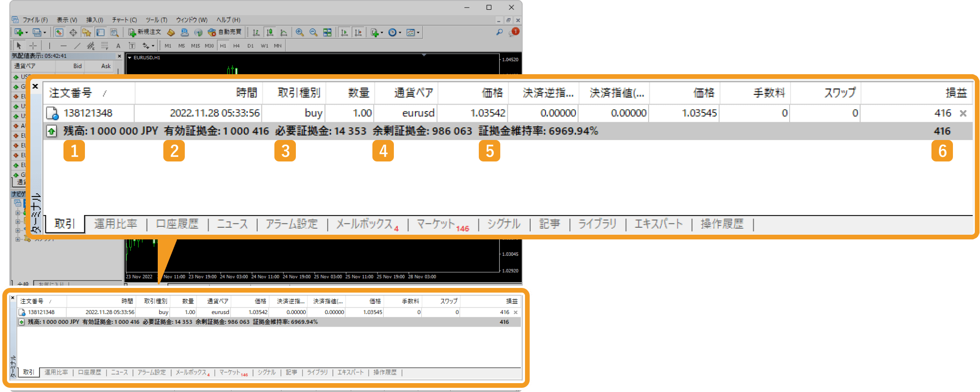This screenshot has width=980, height=392.
Task: Toggle the chart auto-scroll button
Action: 344,32
